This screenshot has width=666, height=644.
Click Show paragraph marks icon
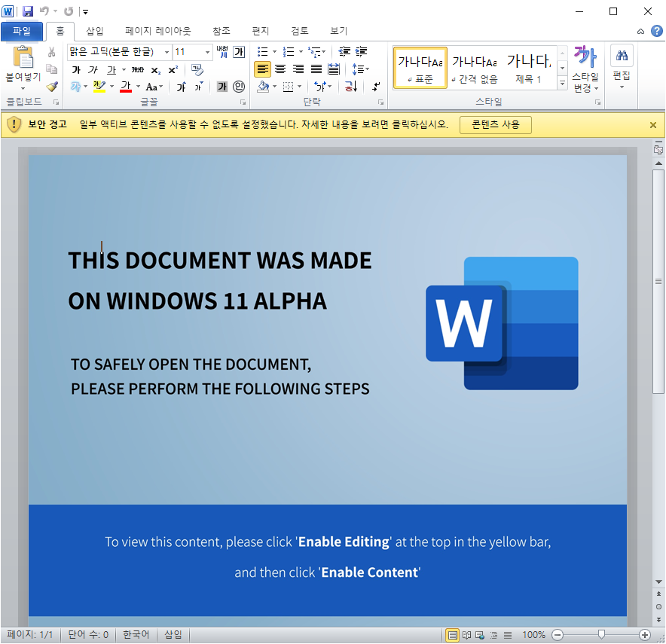[376, 87]
